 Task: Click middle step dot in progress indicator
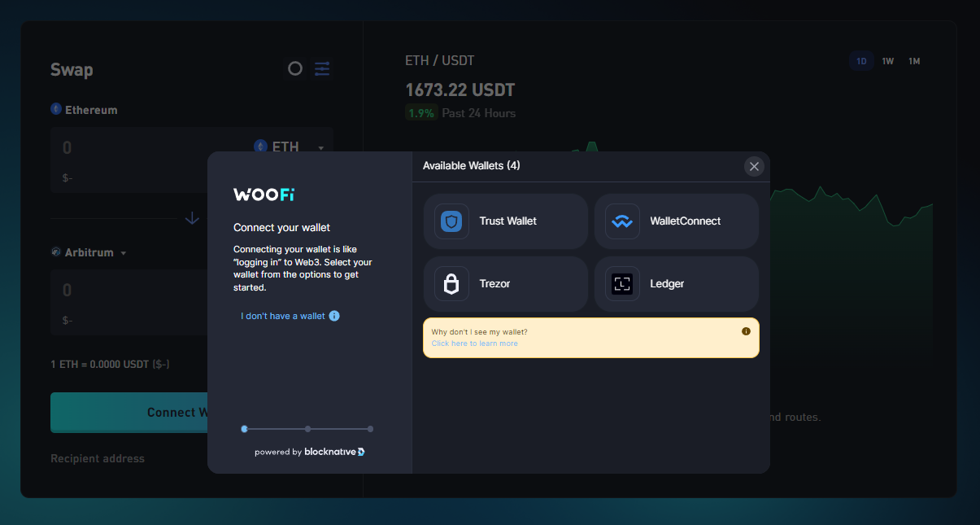click(307, 429)
